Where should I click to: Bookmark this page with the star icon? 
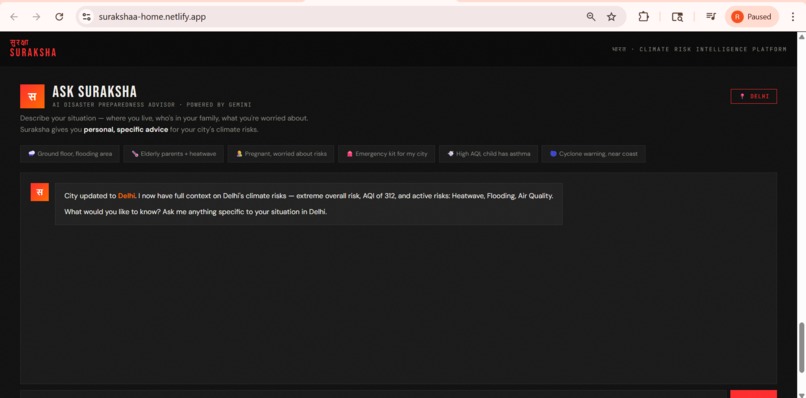[611, 16]
